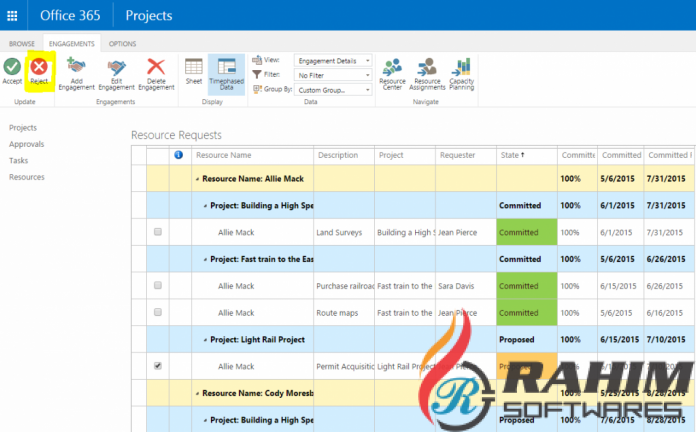
Task: Open the View dropdown Engagement Details
Action: [333, 61]
